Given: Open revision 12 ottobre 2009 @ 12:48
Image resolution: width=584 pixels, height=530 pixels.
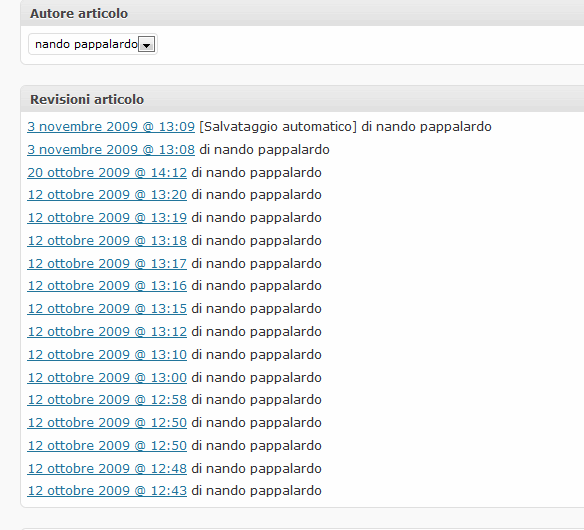Looking at the screenshot, I should (107, 469).
